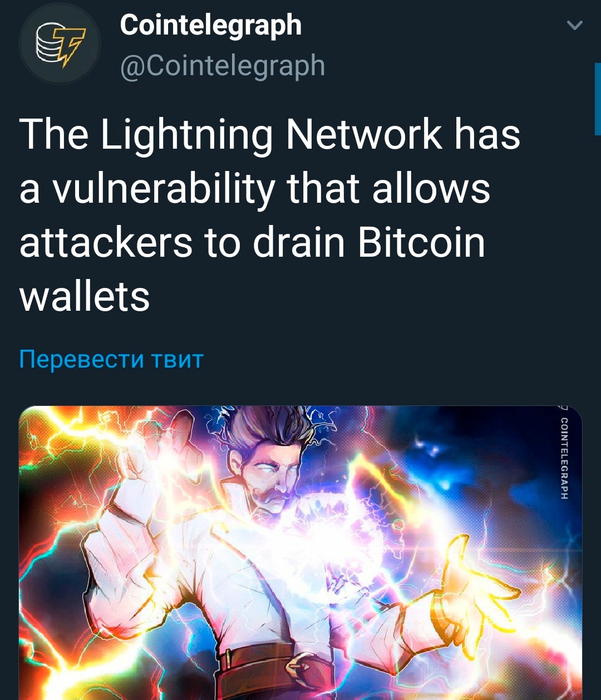
Task: Open the attached lightning illustration
Action: tap(300, 552)
